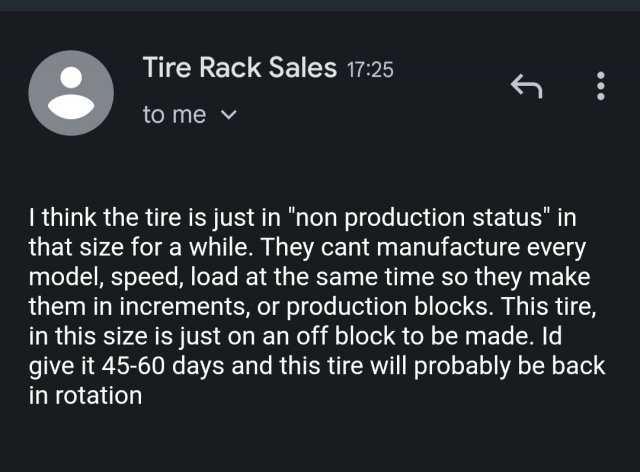The width and height of the screenshot is (640, 472).
Task: Tap the sender's profile avatar
Action: click(x=71, y=92)
